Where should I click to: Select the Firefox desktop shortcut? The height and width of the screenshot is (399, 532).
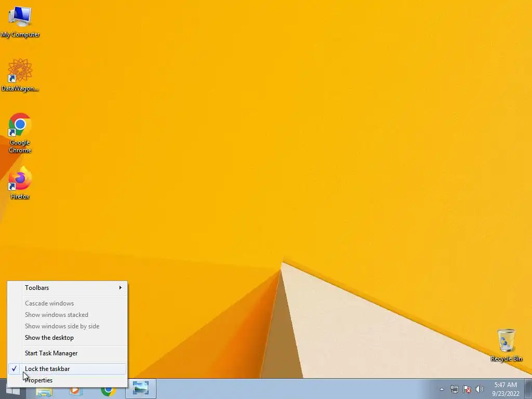[x=20, y=182]
